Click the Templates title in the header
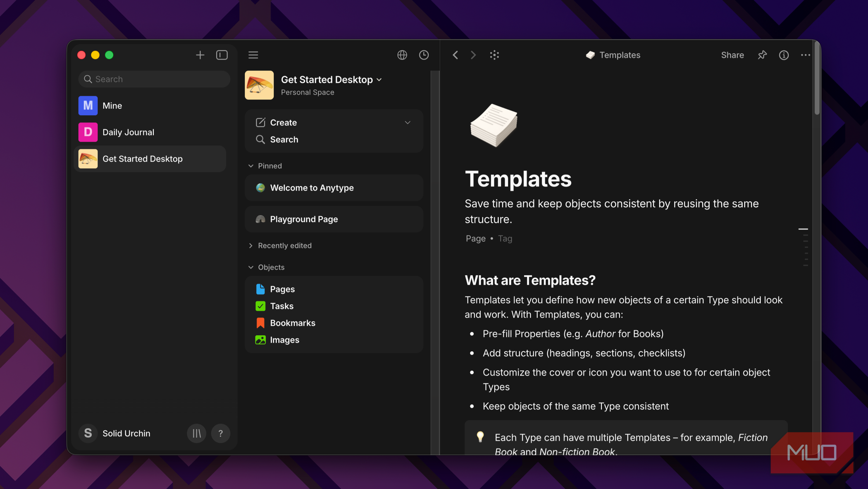This screenshot has width=868, height=489. pos(613,55)
